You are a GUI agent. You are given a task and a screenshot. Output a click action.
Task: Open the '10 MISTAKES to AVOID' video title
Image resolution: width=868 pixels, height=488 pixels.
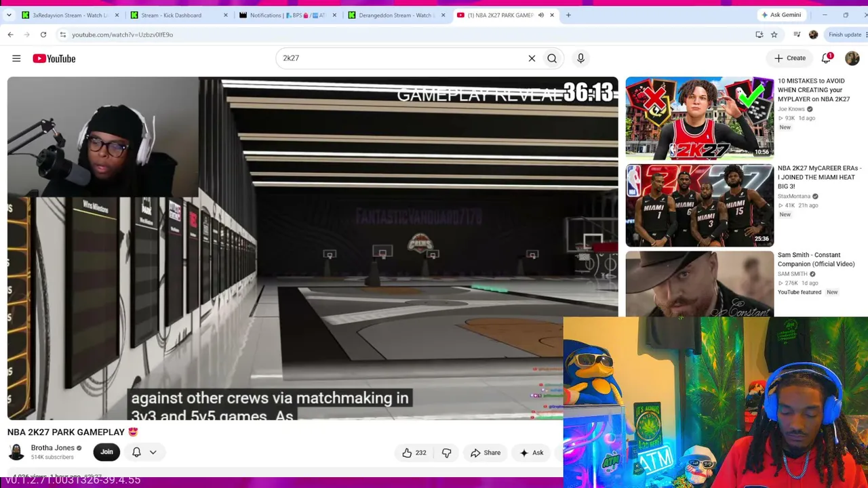[x=813, y=90]
